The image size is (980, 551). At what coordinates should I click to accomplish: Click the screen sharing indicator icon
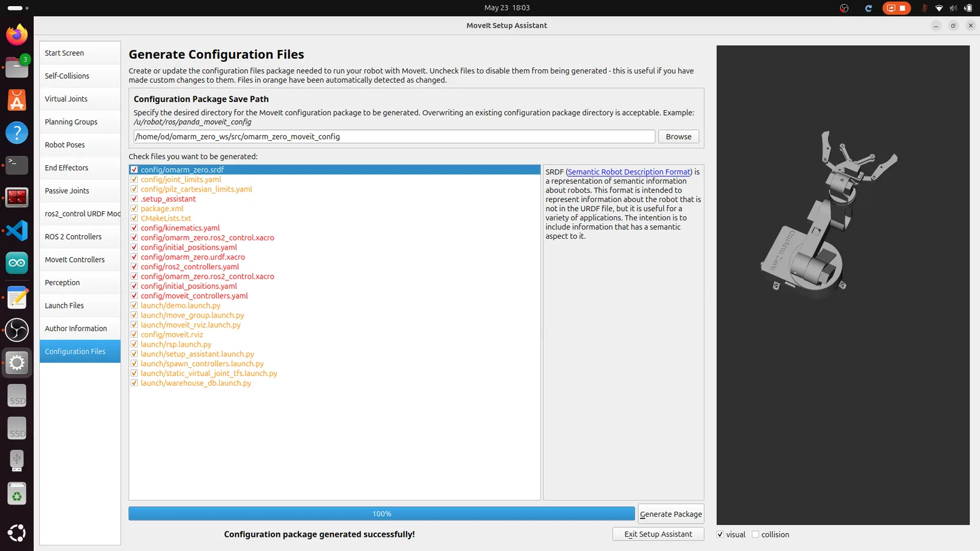tap(891, 8)
